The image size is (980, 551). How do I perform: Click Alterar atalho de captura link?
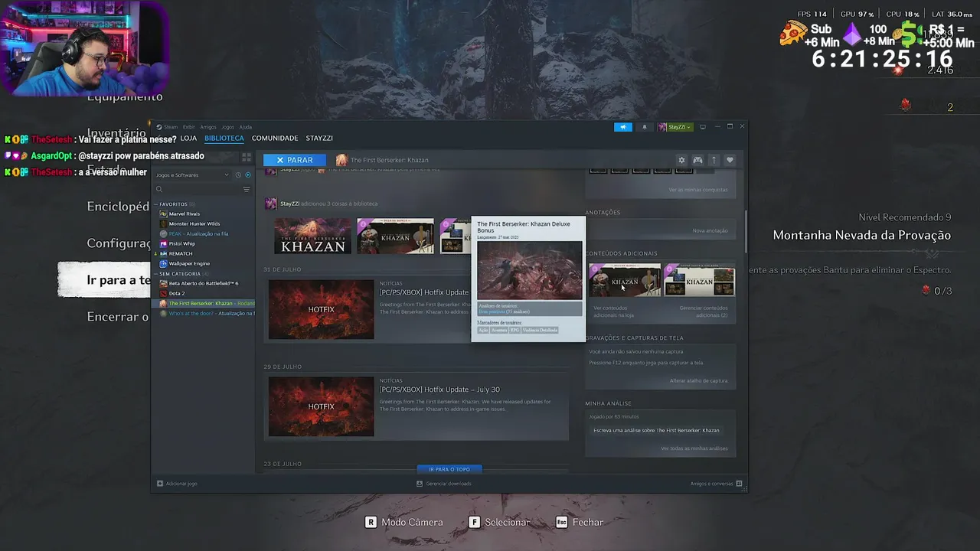click(698, 380)
